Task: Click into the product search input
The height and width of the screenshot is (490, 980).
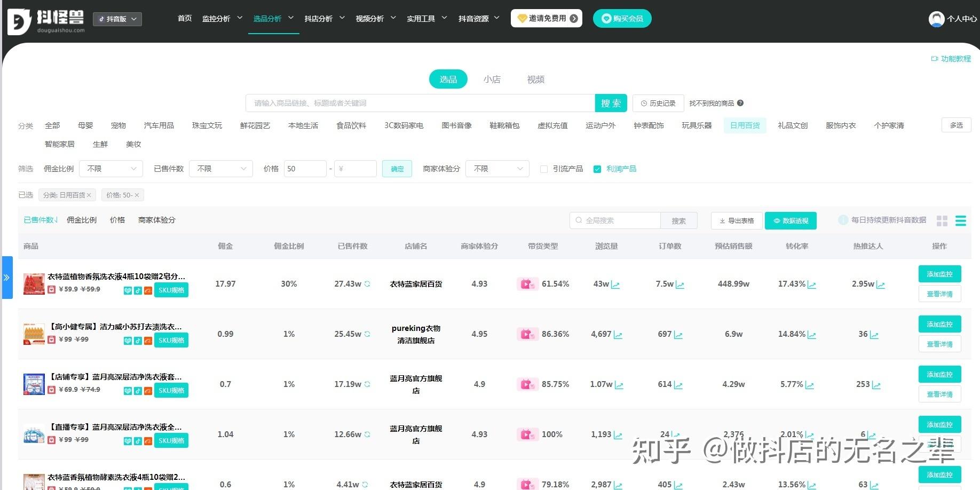Action: pos(421,103)
